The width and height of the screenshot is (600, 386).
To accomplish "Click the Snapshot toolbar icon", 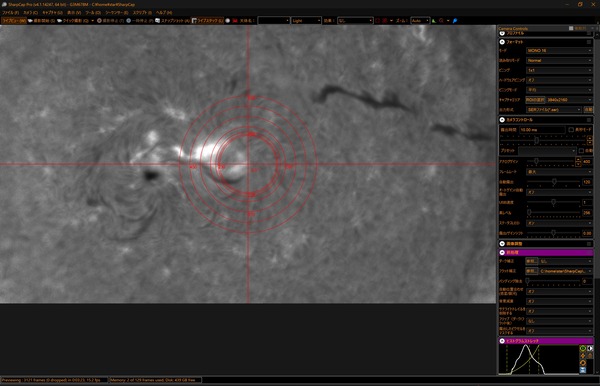I will [157, 21].
